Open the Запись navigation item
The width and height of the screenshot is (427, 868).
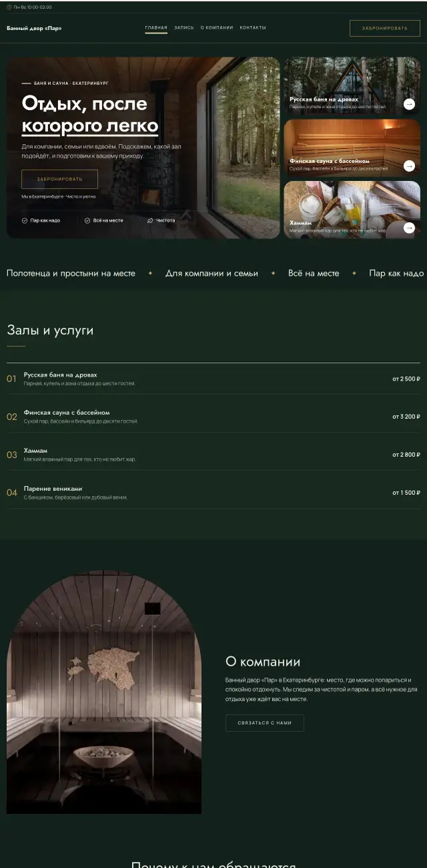184,28
